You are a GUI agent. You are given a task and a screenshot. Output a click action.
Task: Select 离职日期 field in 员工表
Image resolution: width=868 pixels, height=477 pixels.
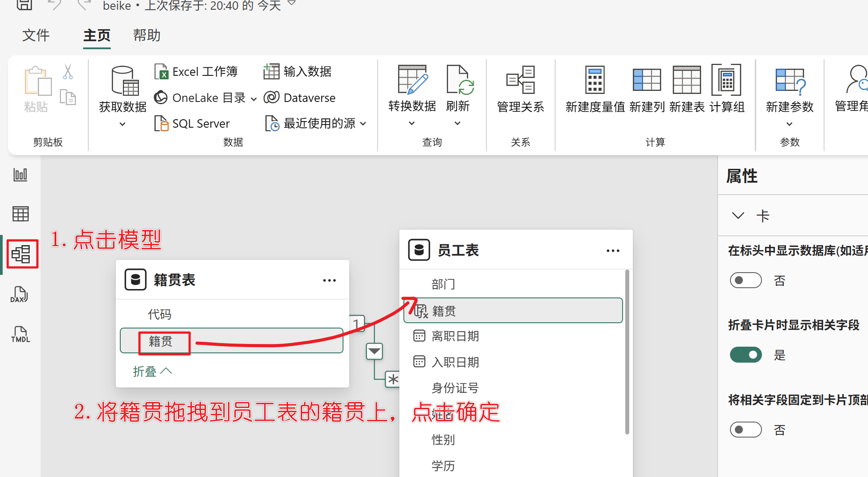pyautogui.click(x=455, y=336)
